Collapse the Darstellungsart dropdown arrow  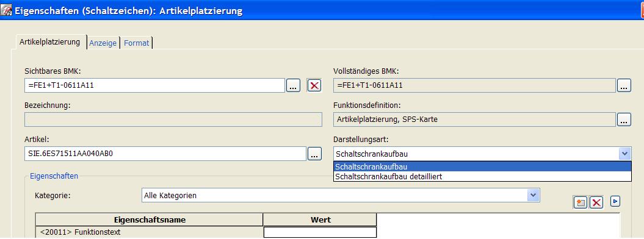(x=624, y=154)
